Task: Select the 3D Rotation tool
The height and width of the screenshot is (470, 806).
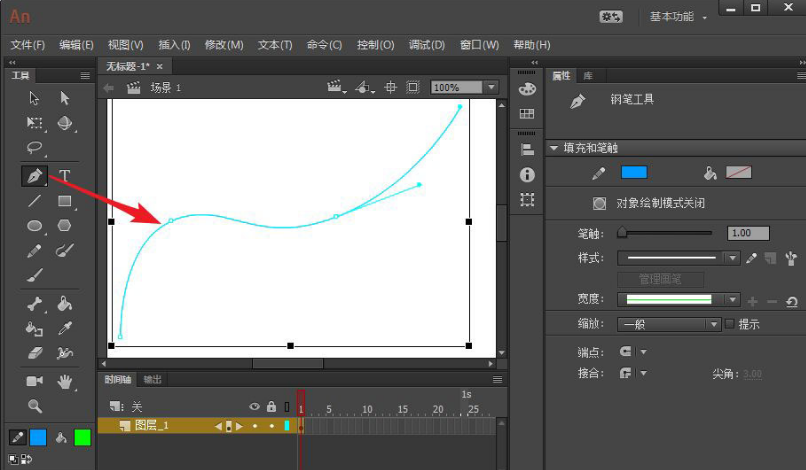Action: click(64, 123)
